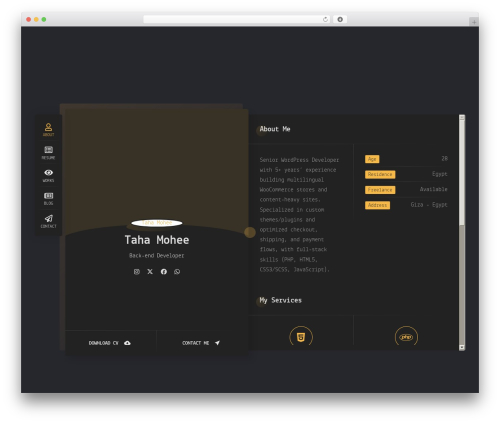Click the WhatsApp social icon
Screen dimensions: 500x423
tap(177, 272)
